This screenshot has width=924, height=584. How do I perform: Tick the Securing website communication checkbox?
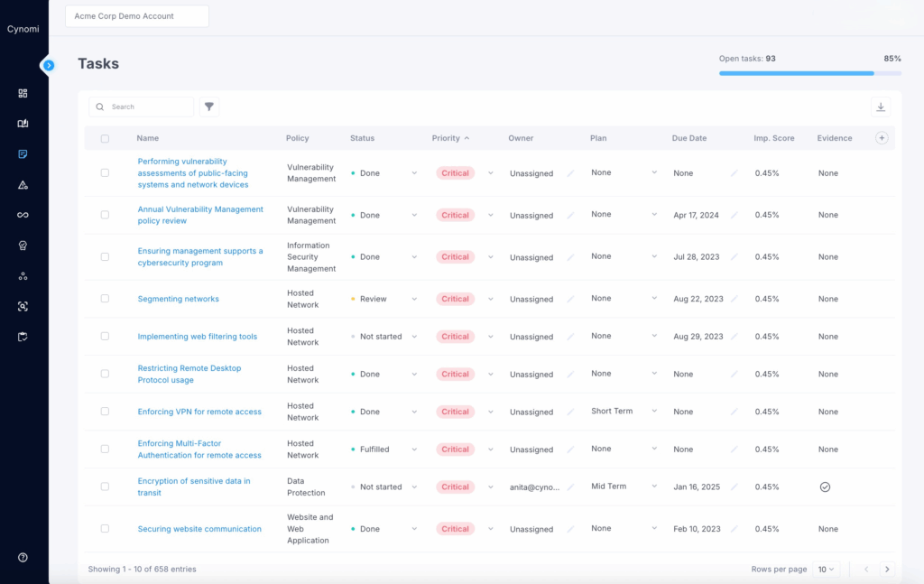[x=105, y=529]
